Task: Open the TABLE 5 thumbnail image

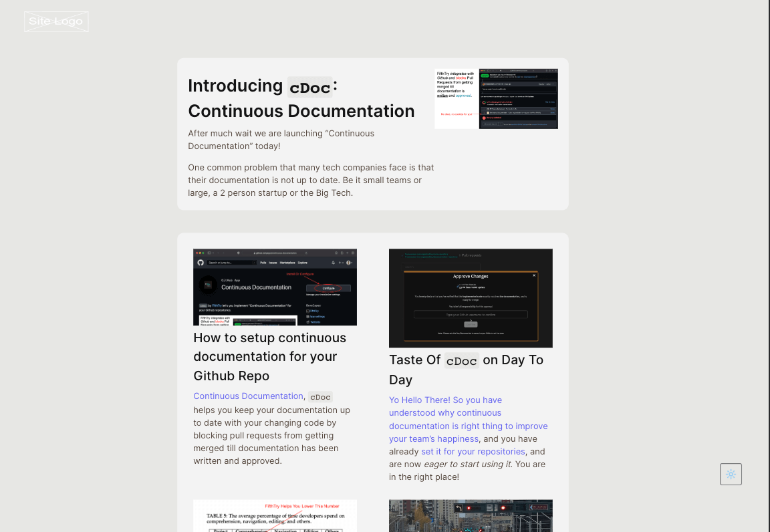Action: coord(275,516)
